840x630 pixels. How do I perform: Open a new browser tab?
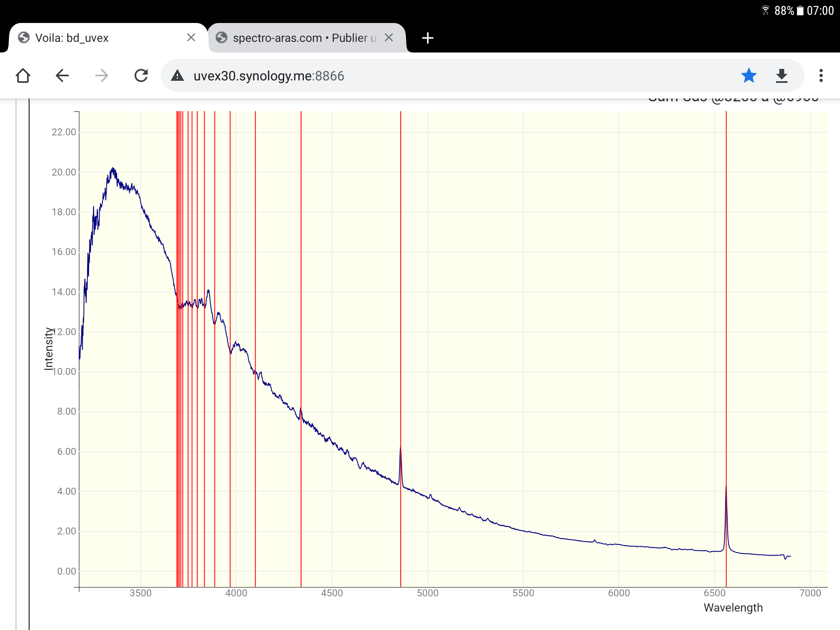pos(427,38)
